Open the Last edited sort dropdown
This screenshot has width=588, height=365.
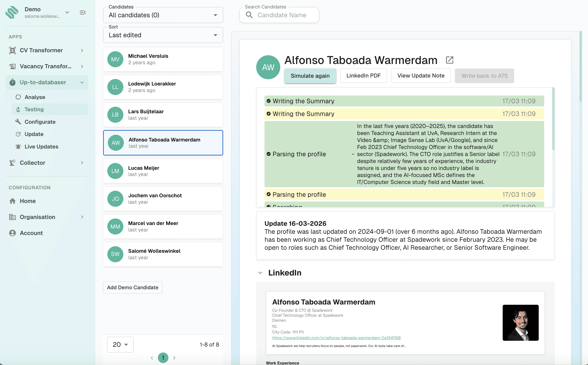(163, 35)
